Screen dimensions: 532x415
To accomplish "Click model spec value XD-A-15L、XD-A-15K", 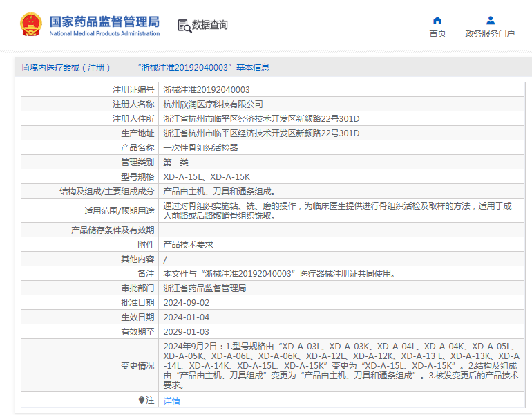I will click(207, 177).
